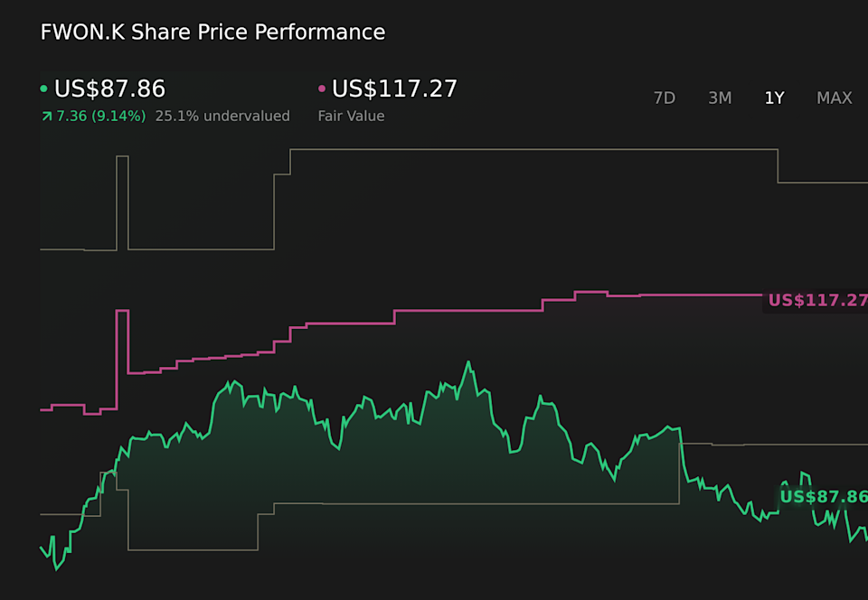This screenshot has height=600, width=868.
Task: Open the MAX time range view
Action: (834, 98)
